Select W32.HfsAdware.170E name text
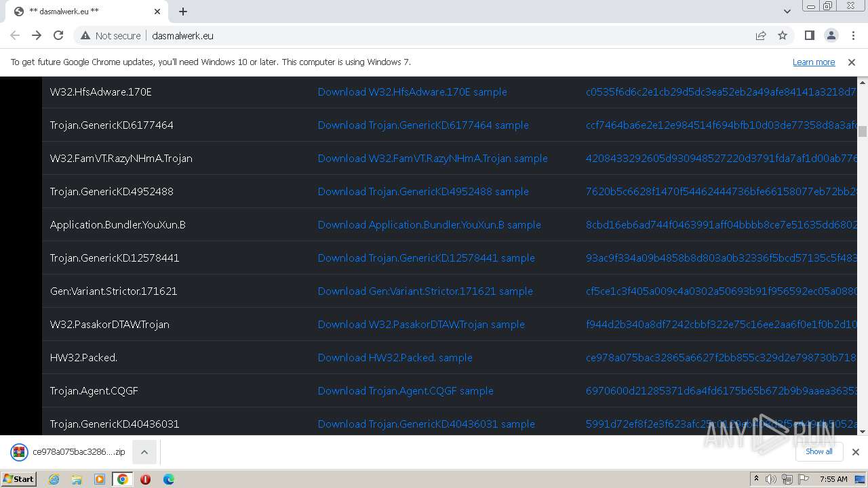Screen dimensions: 868x488 pos(101,91)
